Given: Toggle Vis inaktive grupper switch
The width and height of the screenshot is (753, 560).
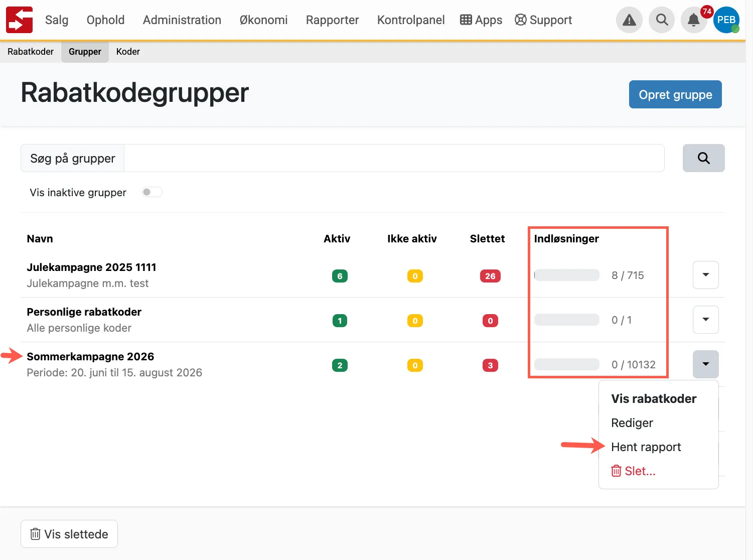Looking at the screenshot, I should 152,192.
